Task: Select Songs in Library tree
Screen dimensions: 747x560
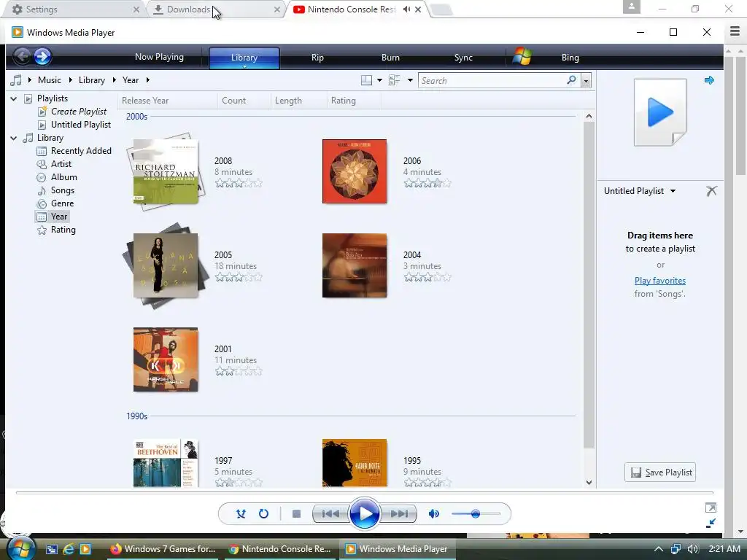Action: pyautogui.click(x=63, y=190)
